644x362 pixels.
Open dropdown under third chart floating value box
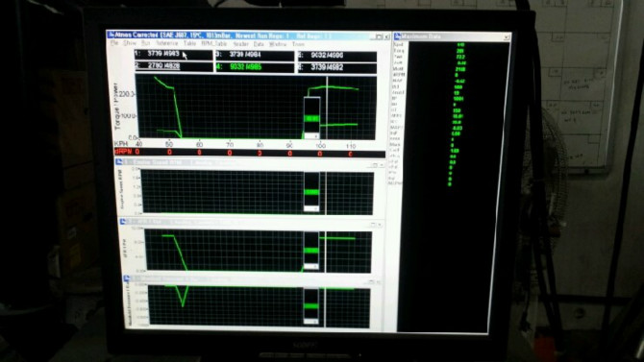(x=315, y=267)
